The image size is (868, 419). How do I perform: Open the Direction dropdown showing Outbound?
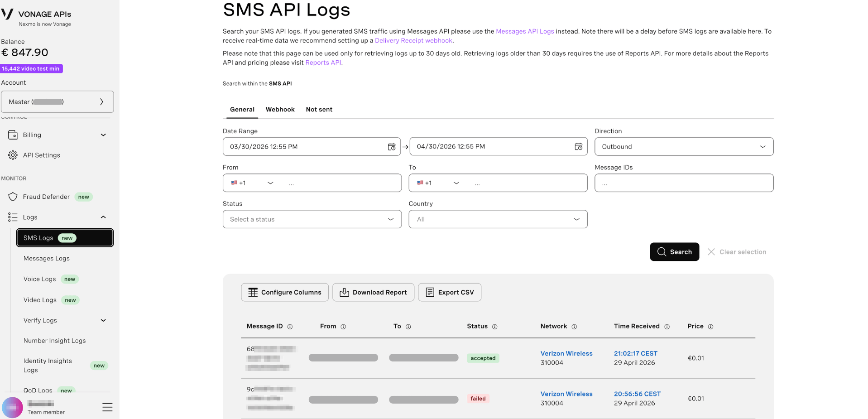coord(684,147)
